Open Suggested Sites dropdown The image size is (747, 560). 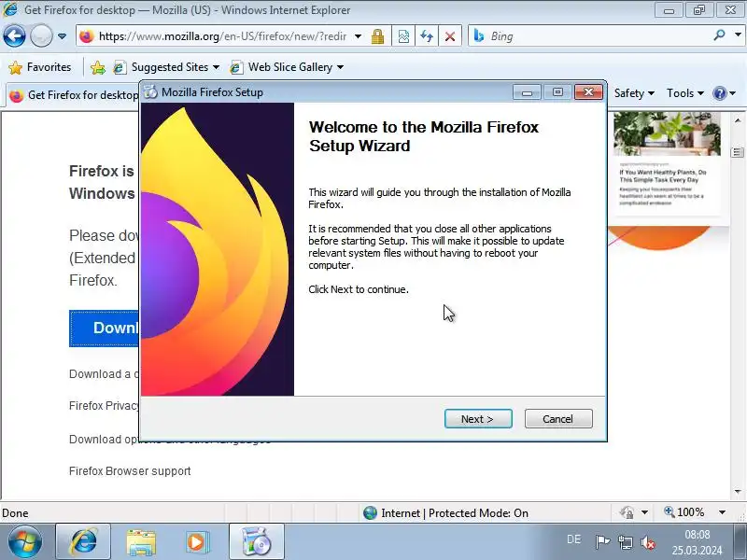point(166,67)
